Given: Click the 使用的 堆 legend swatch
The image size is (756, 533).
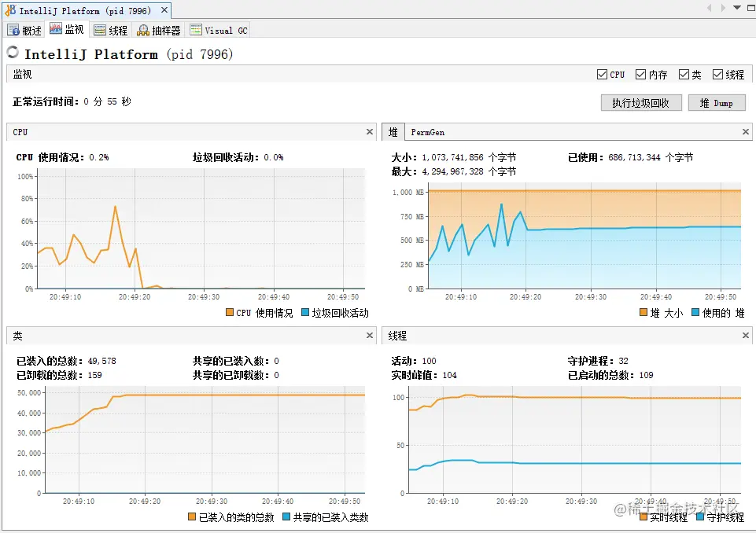Looking at the screenshot, I should [x=695, y=312].
